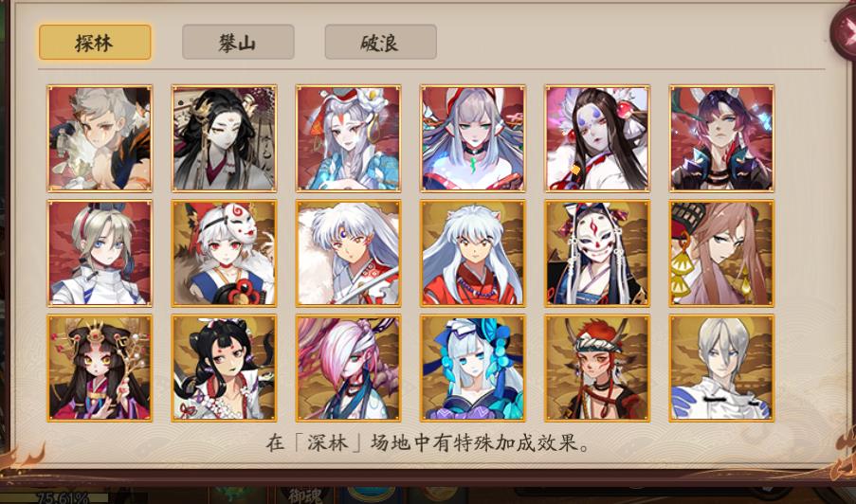The width and height of the screenshot is (856, 504).
Task: Select Sesshomaru portrait with crescent moon forehead
Action: (x=348, y=253)
